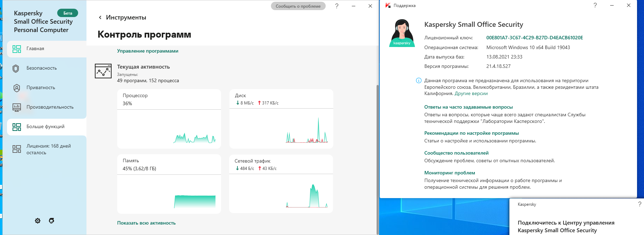Open the Управление программами link
This screenshot has height=235, width=644.
coord(147,51)
